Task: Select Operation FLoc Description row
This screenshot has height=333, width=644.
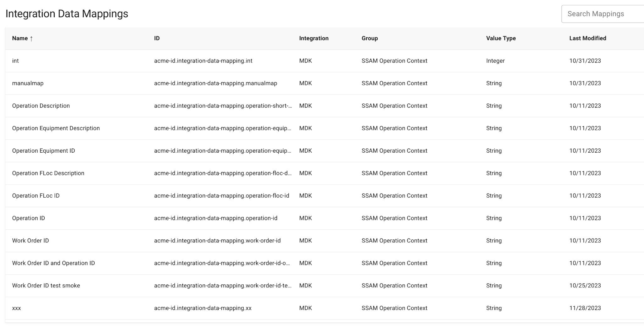Action: (x=325, y=173)
